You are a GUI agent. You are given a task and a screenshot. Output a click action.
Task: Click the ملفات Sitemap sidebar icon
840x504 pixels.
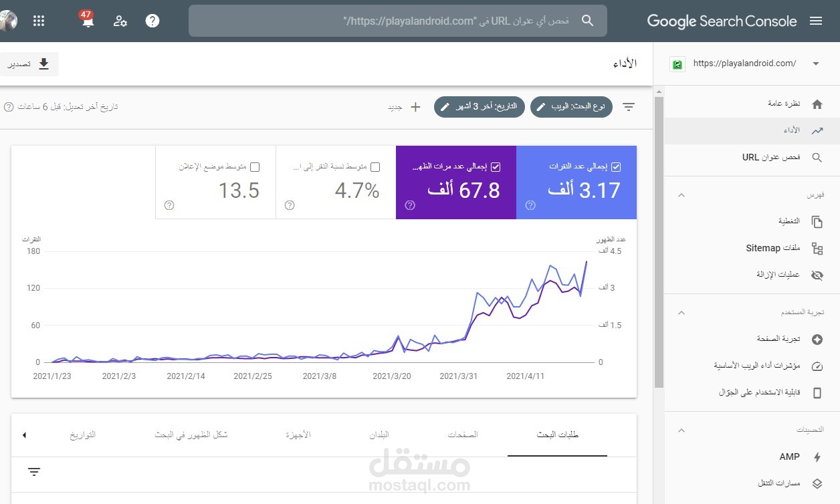[817, 248]
